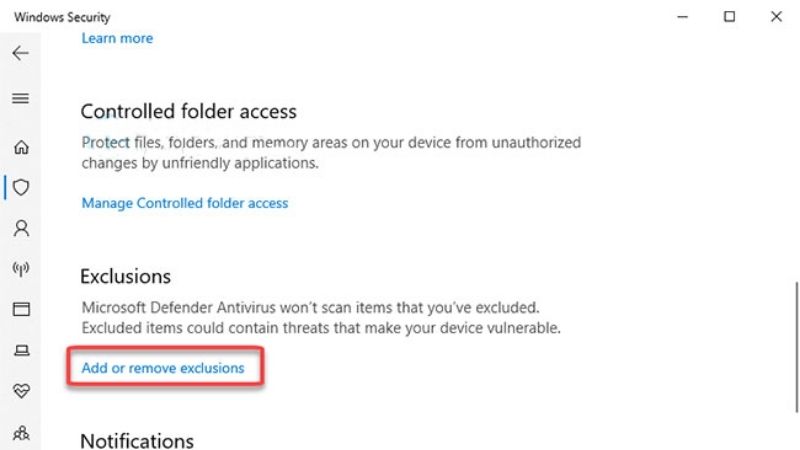Click the Exclusions section heading
Screen dimensions: 800x450
click(126, 277)
